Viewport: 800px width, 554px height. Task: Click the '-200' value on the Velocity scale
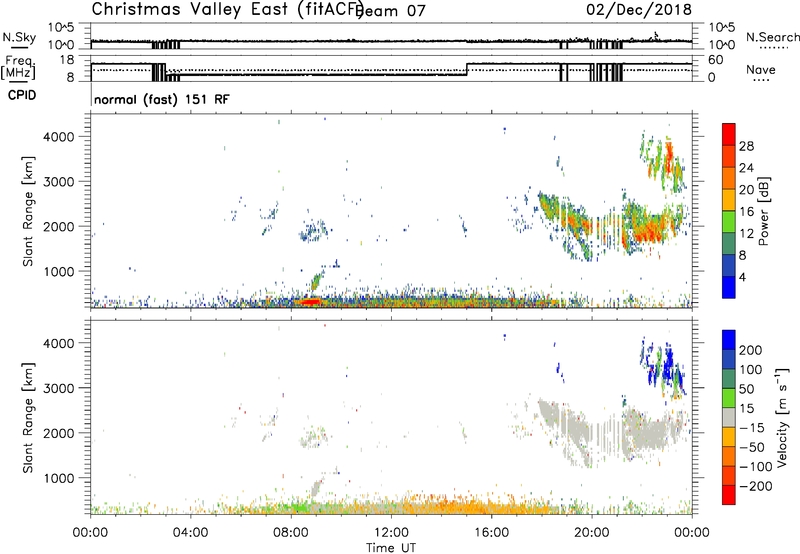click(756, 486)
